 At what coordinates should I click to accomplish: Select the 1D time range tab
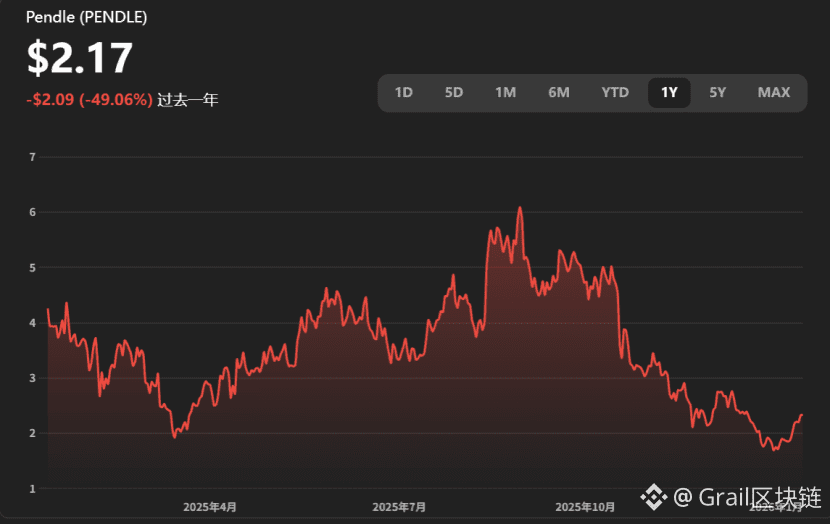tap(403, 93)
